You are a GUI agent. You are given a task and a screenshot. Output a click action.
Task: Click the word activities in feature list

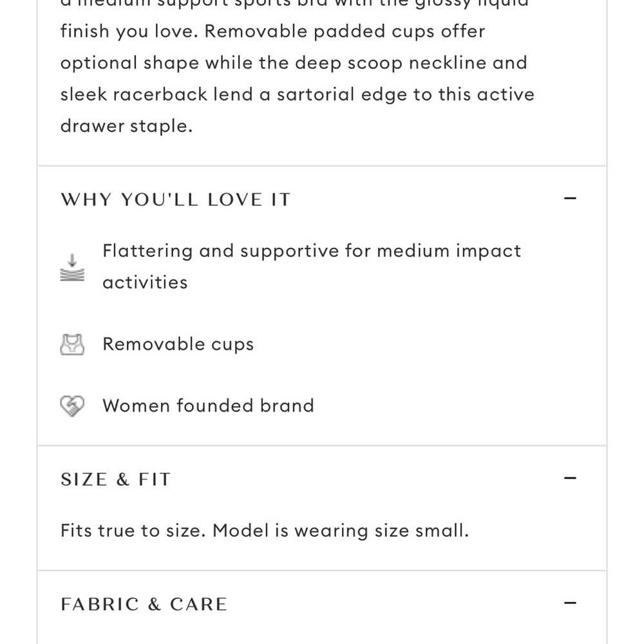(x=145, y=283)
